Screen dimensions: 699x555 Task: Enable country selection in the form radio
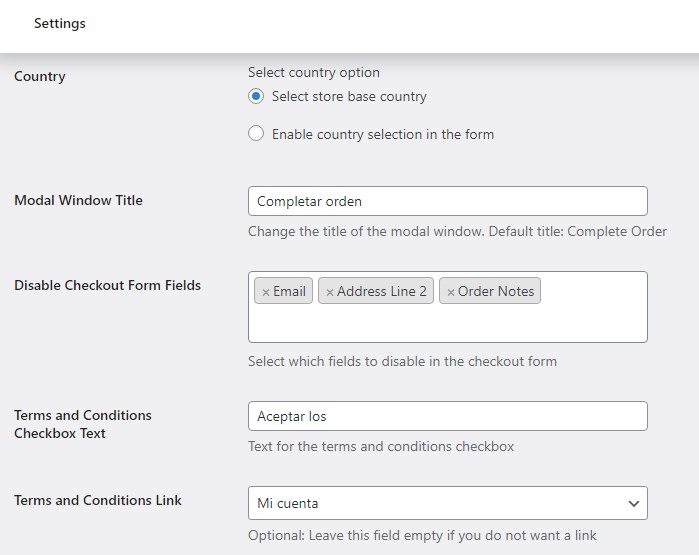point(256,134)
